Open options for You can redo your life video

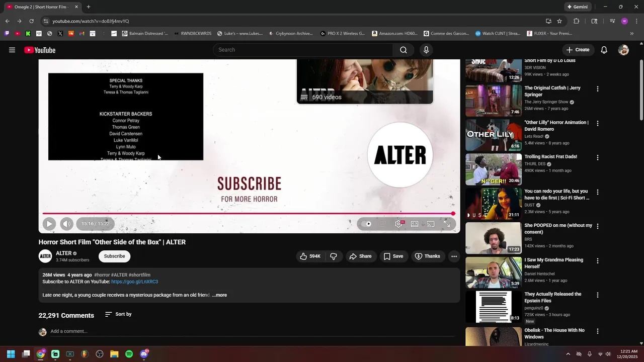(x=598, y=192)
